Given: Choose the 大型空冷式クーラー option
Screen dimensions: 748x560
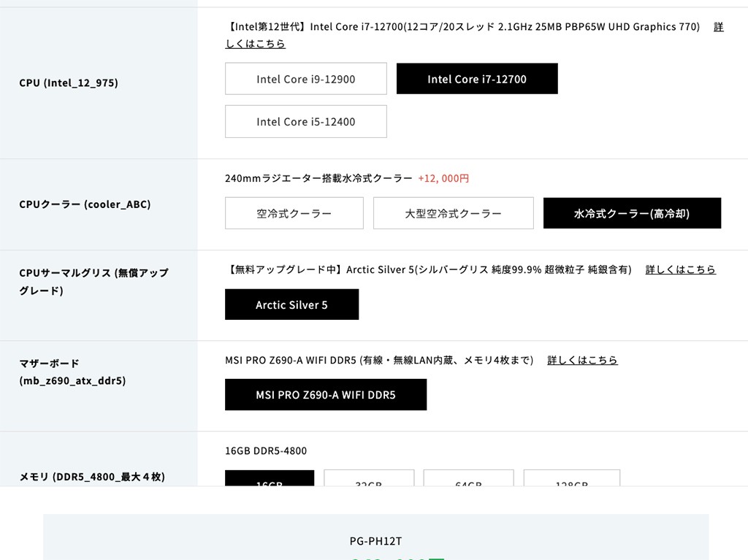Looking at the screenshot, I should click(453, 213).
